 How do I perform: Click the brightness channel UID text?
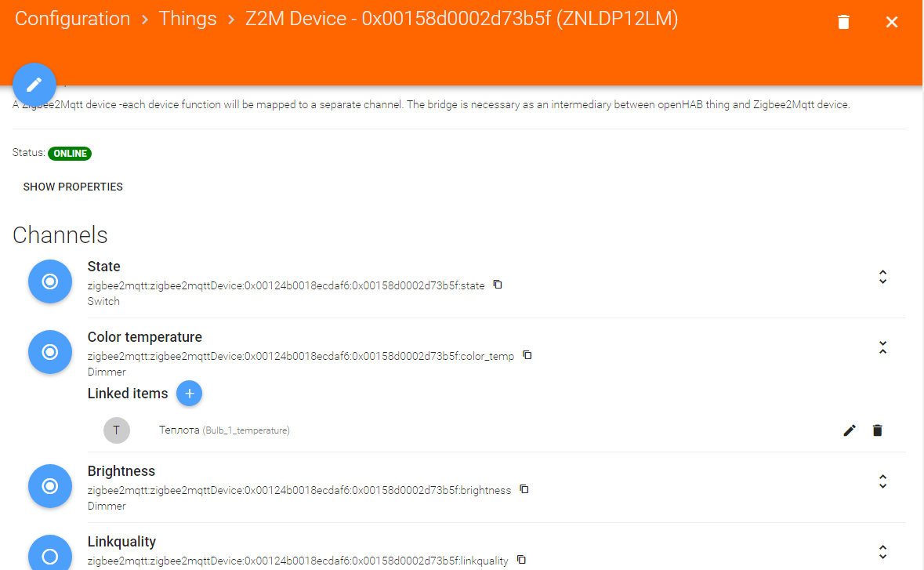299,490
